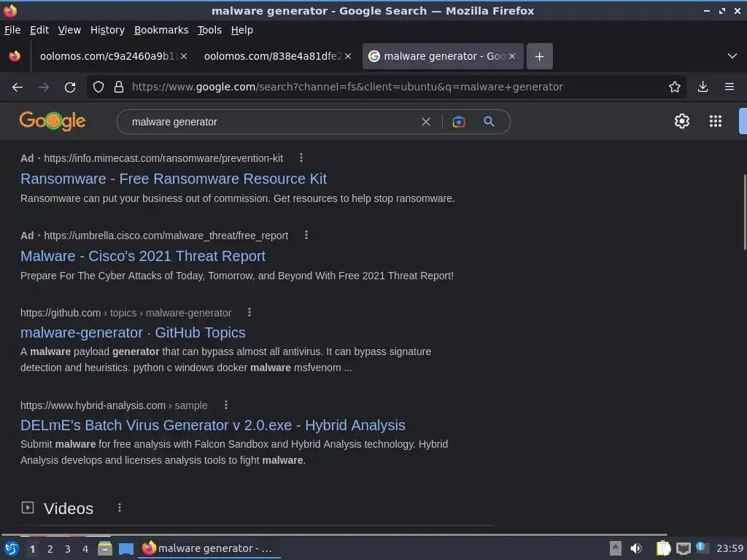Open options for the GitHub Topics result
Screen dimensions: 747x560
[x=249, y=312]
